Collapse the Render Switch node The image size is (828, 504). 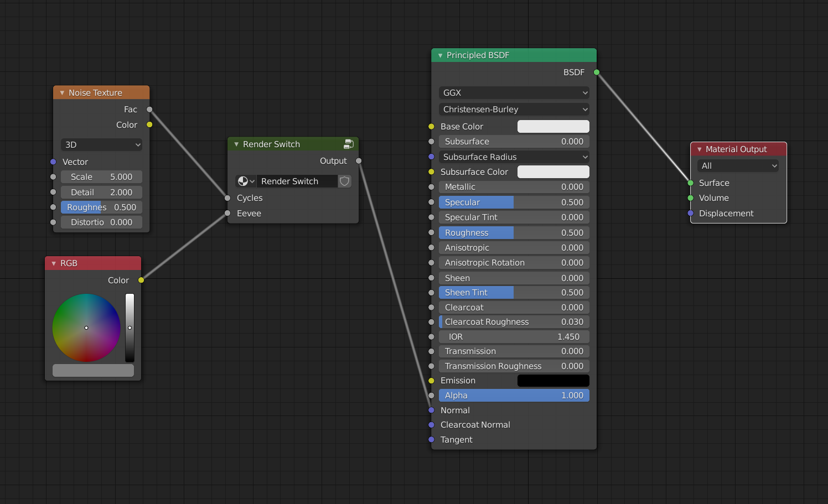(236, 144)
